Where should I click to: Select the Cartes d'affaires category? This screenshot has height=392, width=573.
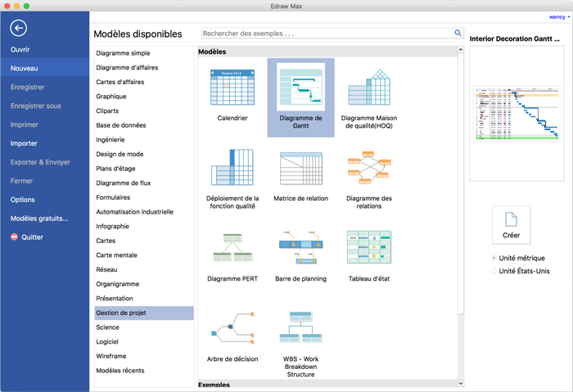(144, 82)
